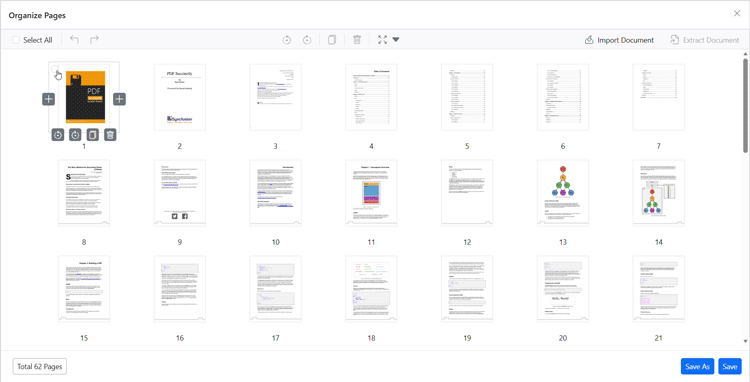Select the page 20 Hello World thumbnail
750x382 pixels.
pyautogui.click(x=563, y=289)
